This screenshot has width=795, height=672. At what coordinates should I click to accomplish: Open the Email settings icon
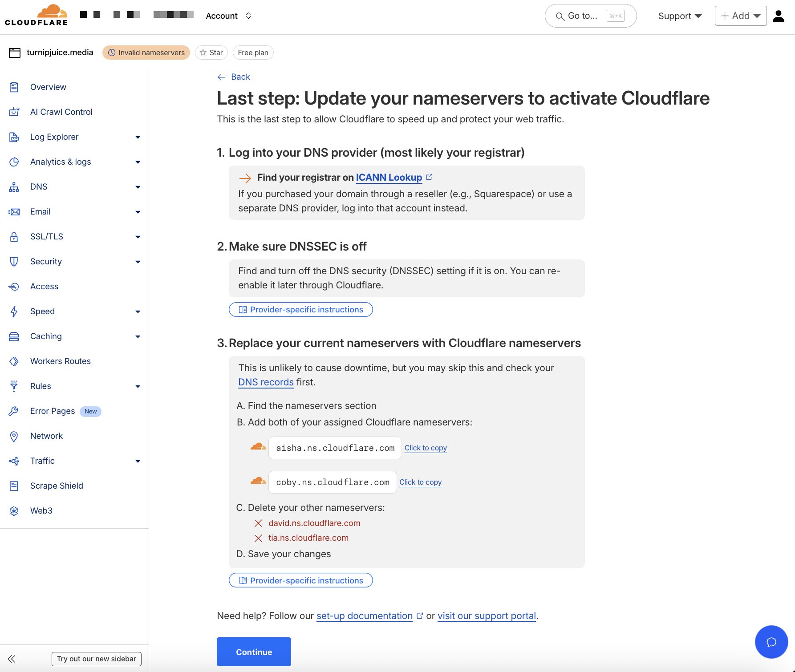pos(14,211)
